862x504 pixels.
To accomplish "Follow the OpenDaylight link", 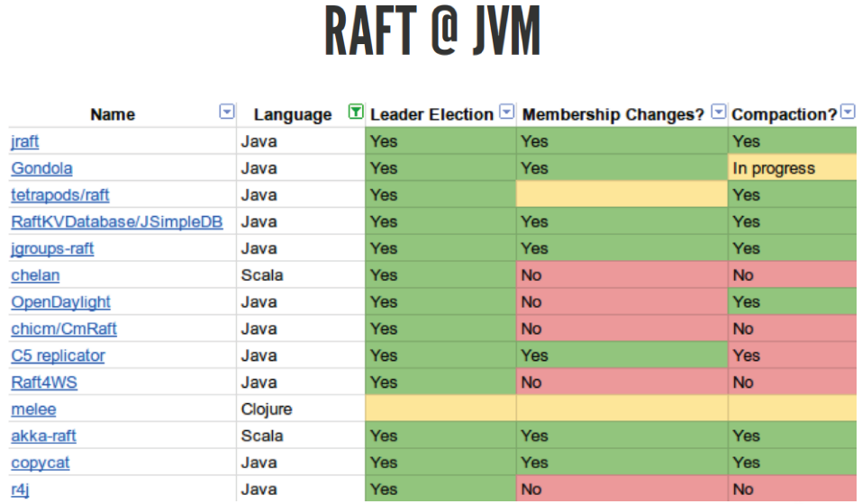I will click(60, 302).
